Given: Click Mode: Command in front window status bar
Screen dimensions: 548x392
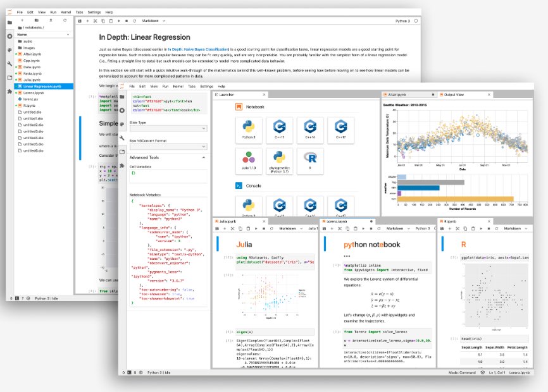Looking at the screenshot, I should (x=462, y=373).
